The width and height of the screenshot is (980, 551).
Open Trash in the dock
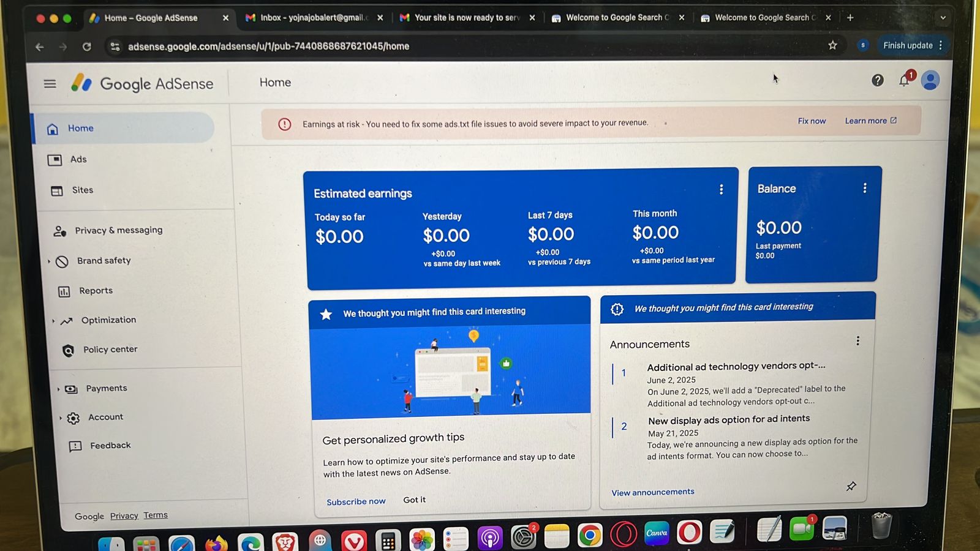point(881,525)
